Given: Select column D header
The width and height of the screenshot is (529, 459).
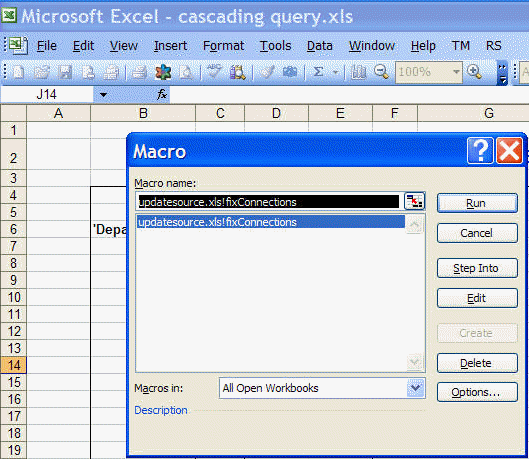Looking at the screenshot, I should point(276,113).
